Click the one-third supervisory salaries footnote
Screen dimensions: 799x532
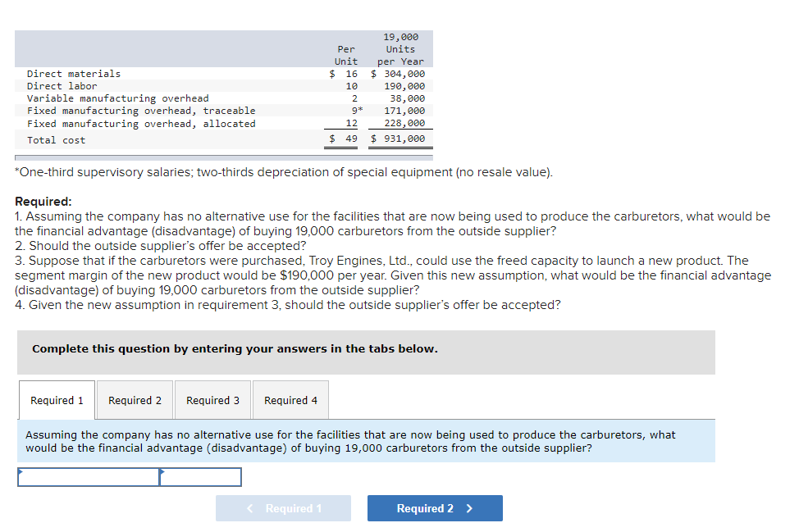point(284,172)
